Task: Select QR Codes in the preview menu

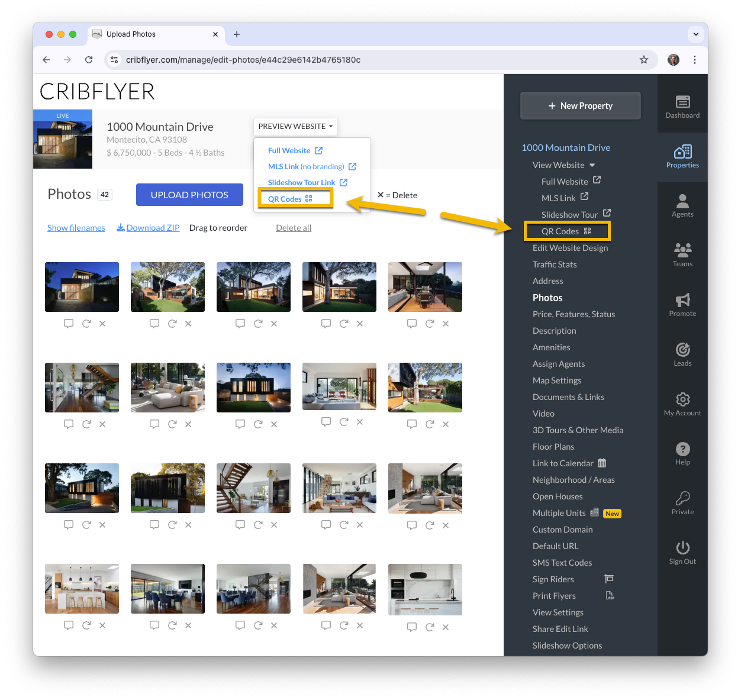Action: 290,199
